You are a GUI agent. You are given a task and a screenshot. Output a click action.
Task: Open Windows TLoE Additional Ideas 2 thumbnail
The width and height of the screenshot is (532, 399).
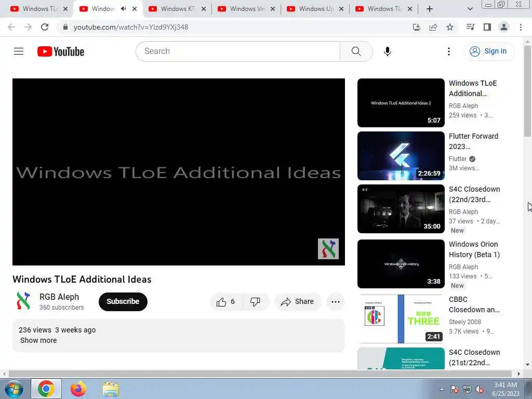(401, 103)
